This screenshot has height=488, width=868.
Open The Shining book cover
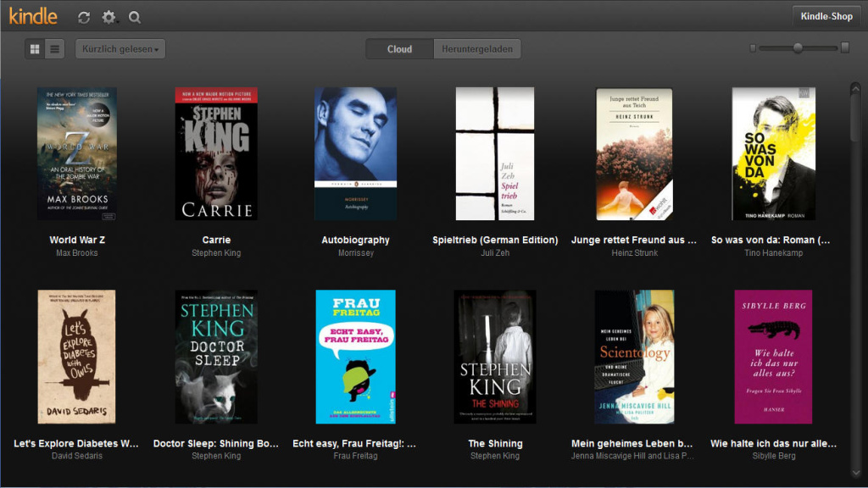495,357
